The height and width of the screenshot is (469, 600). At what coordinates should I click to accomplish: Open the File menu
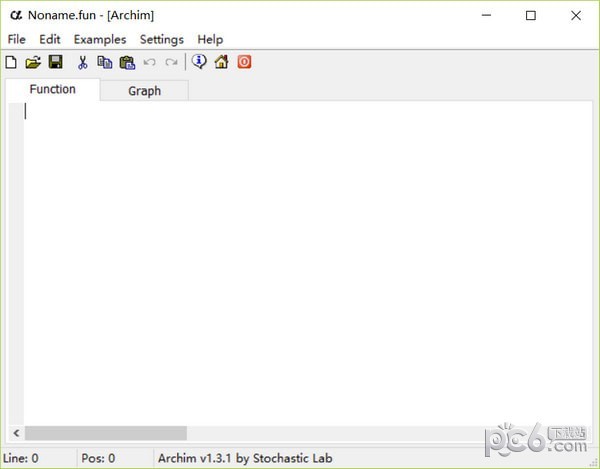point(16,39)
